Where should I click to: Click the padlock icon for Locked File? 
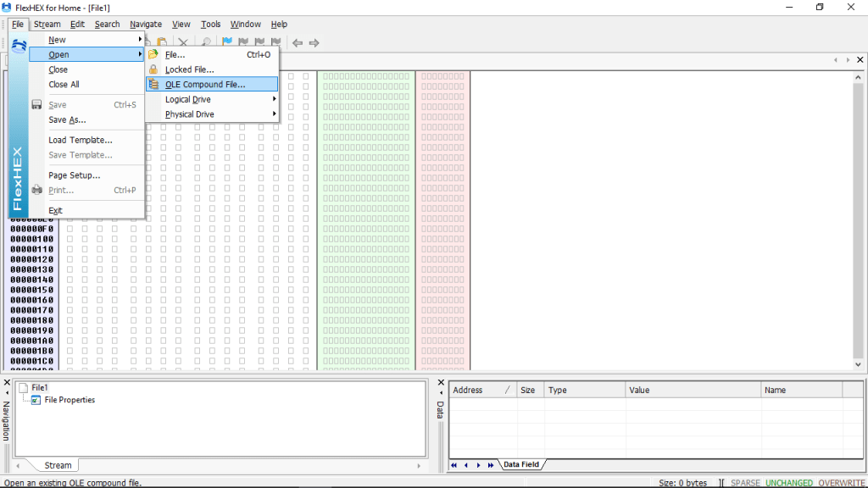(x=153, y=69)
